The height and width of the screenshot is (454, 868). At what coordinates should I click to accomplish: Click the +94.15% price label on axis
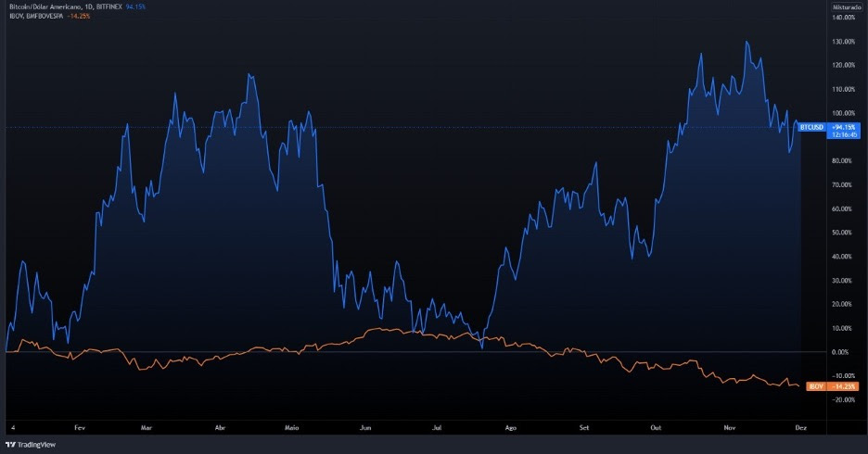click(x=844, y=127)
